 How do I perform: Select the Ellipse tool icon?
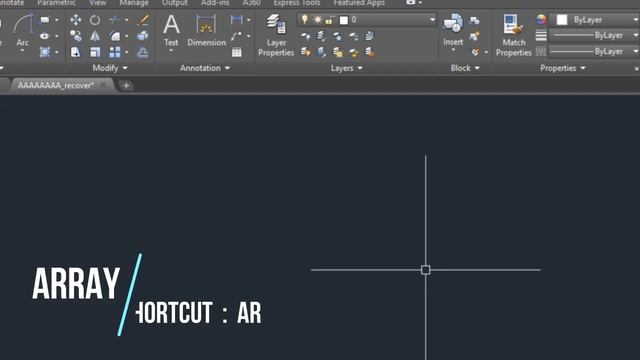(x=44, y=36)
